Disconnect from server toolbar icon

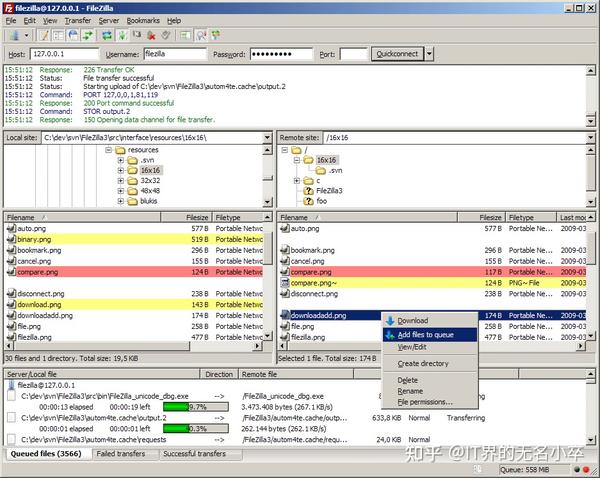(x=152, y=36)
